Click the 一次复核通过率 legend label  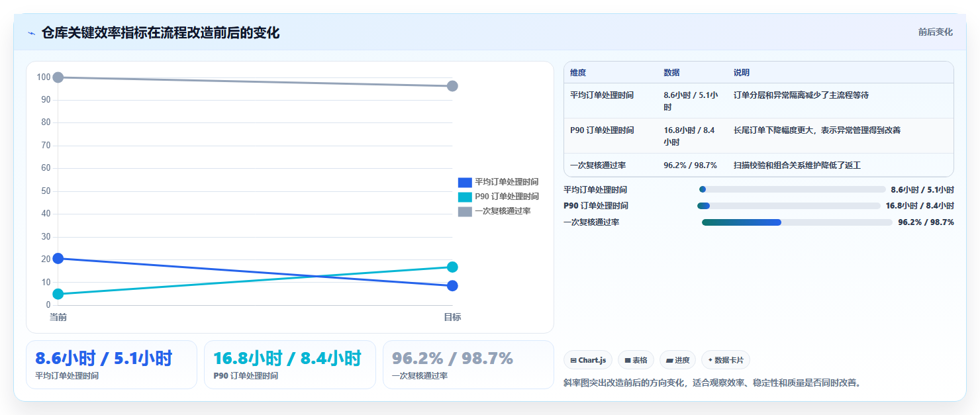click(503, 211)
